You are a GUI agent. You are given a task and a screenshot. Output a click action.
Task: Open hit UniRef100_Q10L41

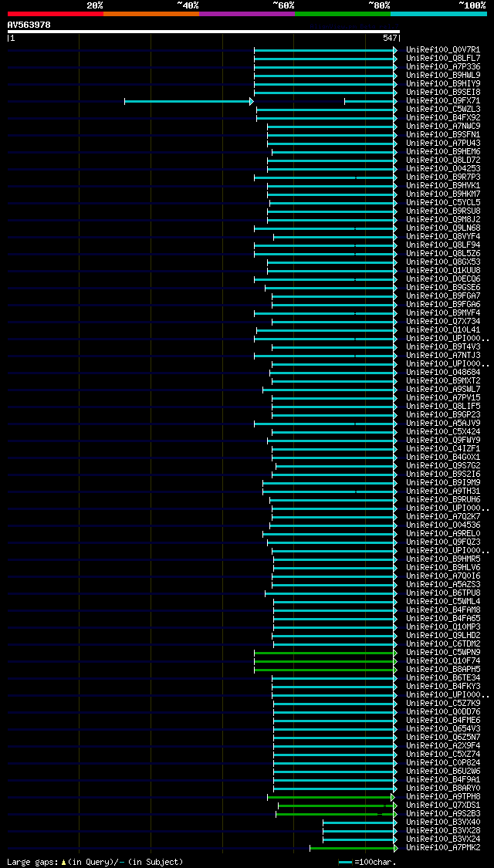coord(443,330)
